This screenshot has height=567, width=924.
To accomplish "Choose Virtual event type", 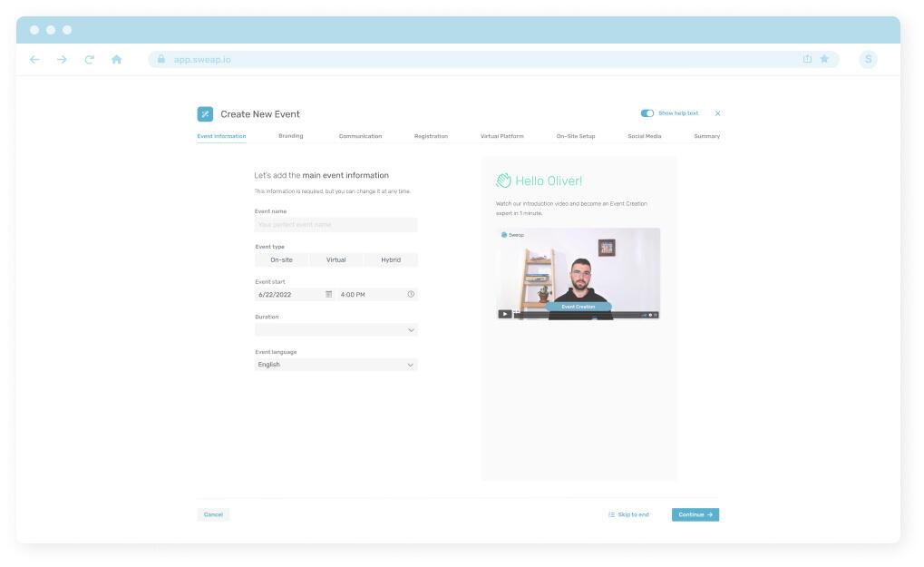I will 336,259.
